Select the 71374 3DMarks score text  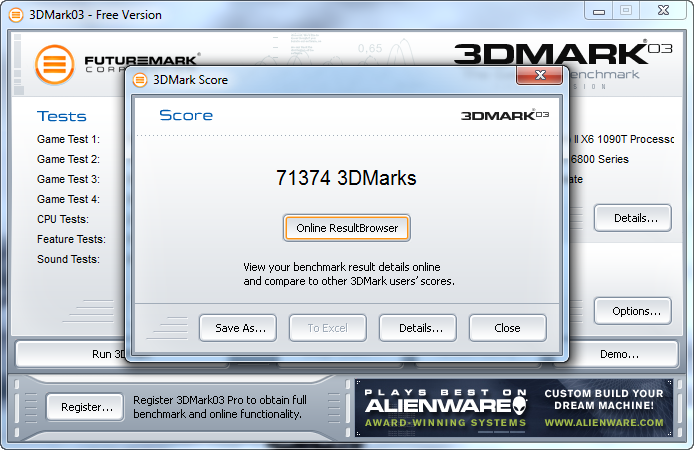[x=346, y=178]
